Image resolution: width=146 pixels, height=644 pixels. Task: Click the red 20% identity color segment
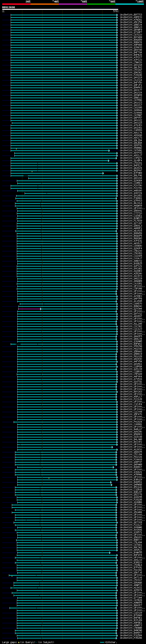pos(16,4)
